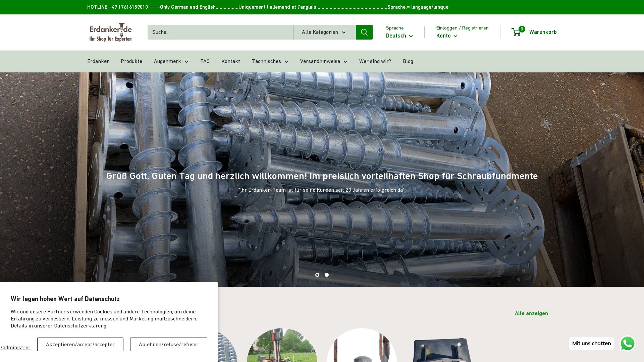Click Ihr Erdanker-Team subtitle text
This screenshot has width=644, height=362.
(322, 190)
